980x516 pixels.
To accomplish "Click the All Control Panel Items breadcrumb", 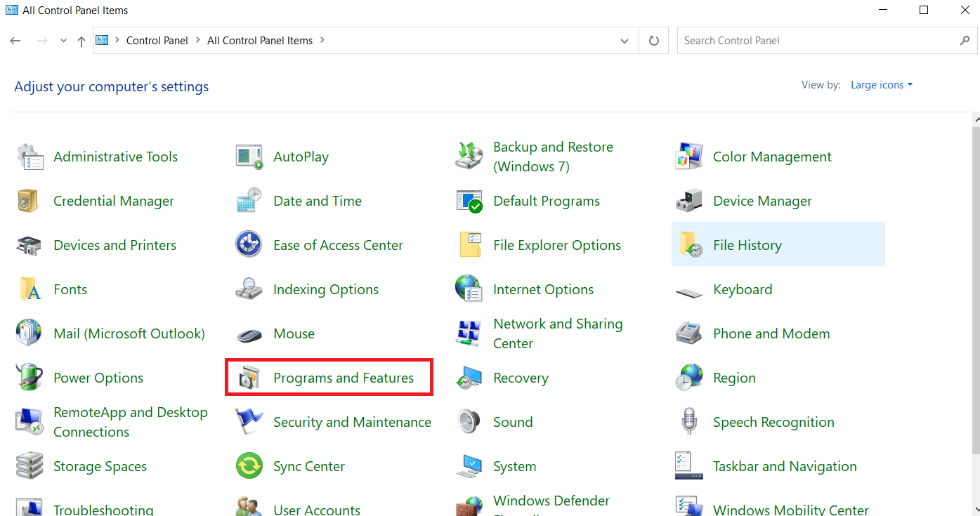I will click(260, 41).
